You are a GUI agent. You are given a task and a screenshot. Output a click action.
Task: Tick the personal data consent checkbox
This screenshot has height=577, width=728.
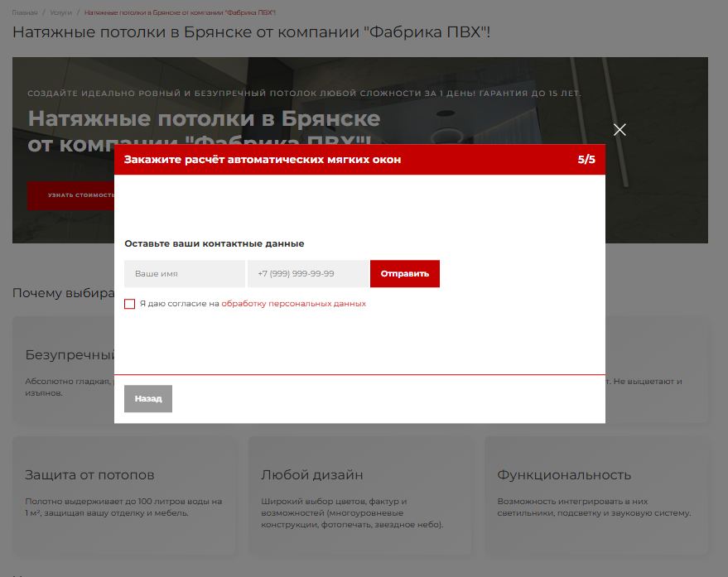[x=129, y=304]
